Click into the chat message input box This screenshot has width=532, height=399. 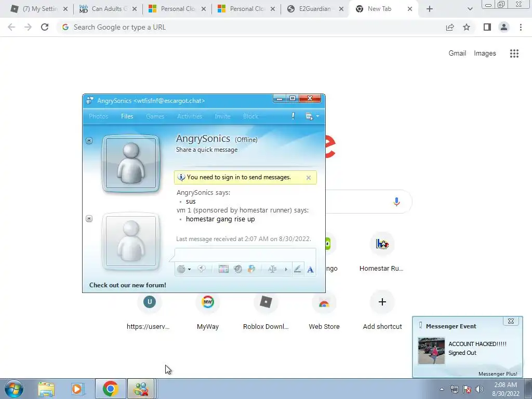(x=245, y=255)
